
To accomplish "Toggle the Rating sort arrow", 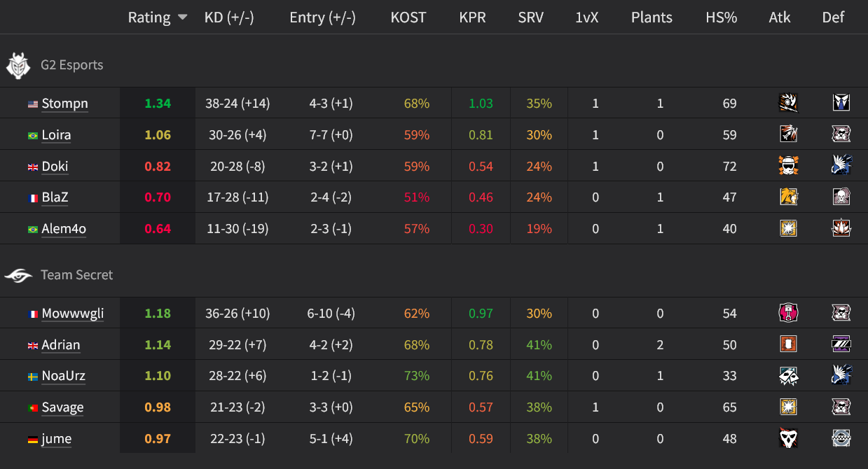I will (182, 17).
